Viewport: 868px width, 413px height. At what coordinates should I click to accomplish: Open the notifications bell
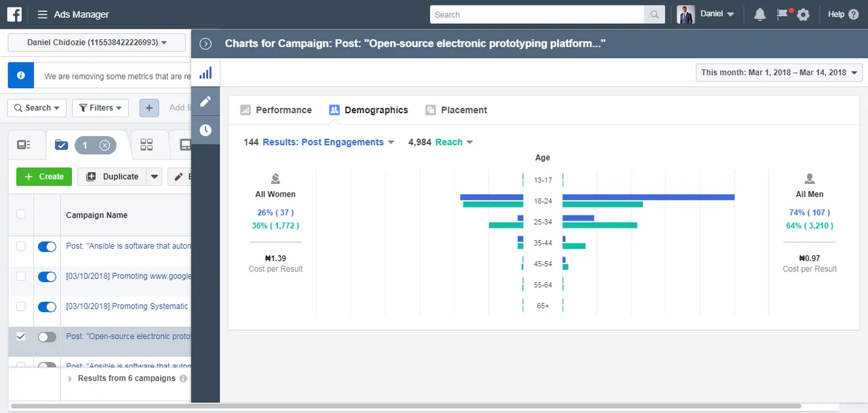coord(759,14)
